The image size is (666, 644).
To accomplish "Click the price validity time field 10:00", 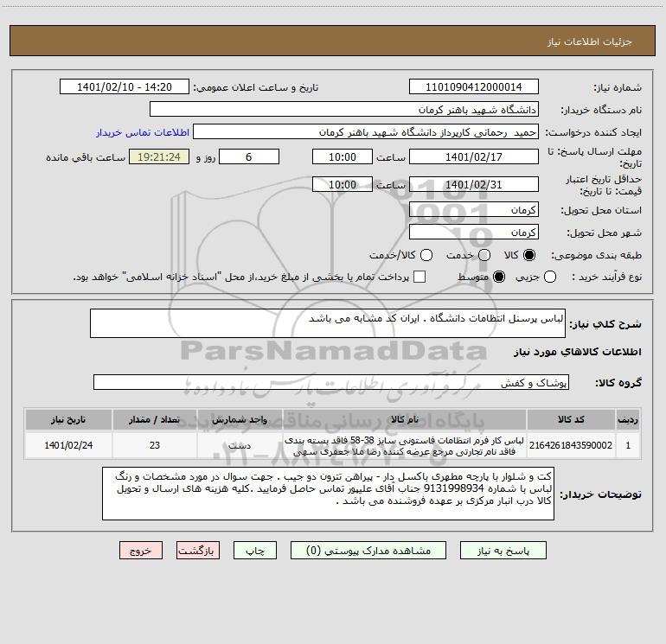I will (x=343, y=185).
